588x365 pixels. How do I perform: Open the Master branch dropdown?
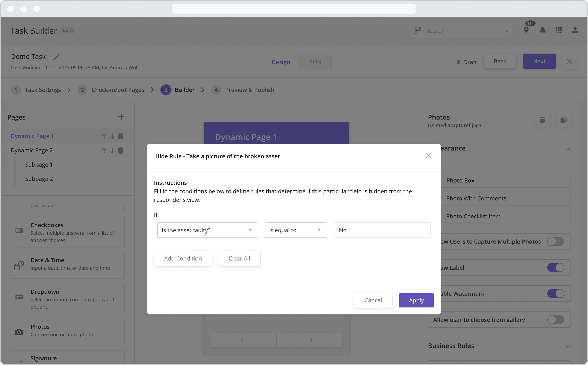pyautogui.click(x=460, y=31)
